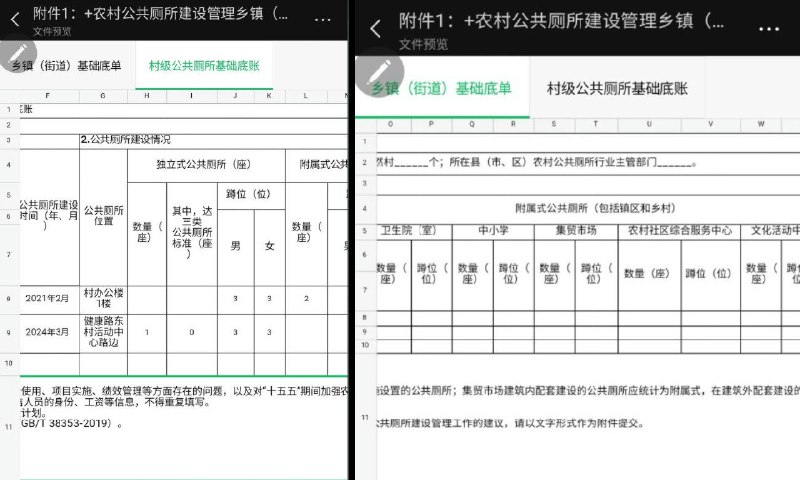Click the file title in the right preview
Screen dimensions: 800x480
(561, 21)
